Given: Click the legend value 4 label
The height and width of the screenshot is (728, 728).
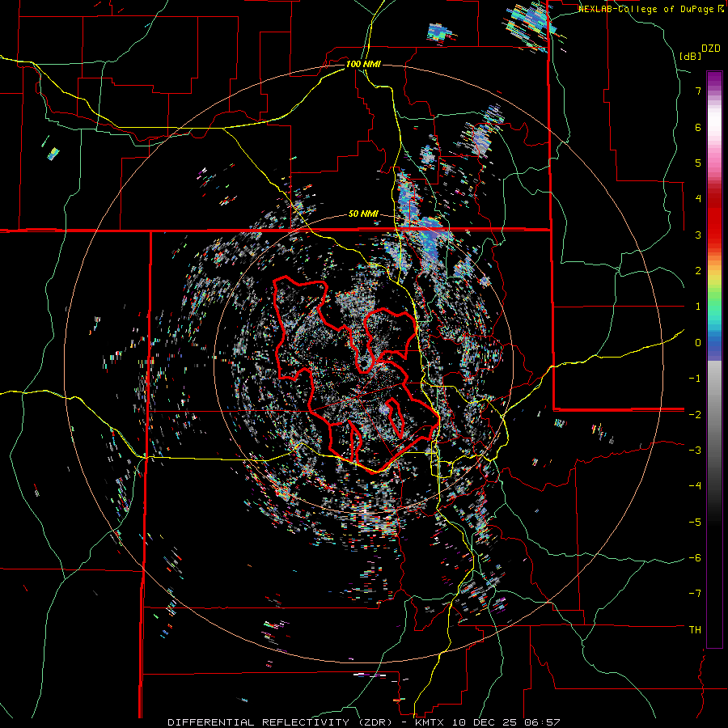Looking at the screenshot, I should click(698, 199).
